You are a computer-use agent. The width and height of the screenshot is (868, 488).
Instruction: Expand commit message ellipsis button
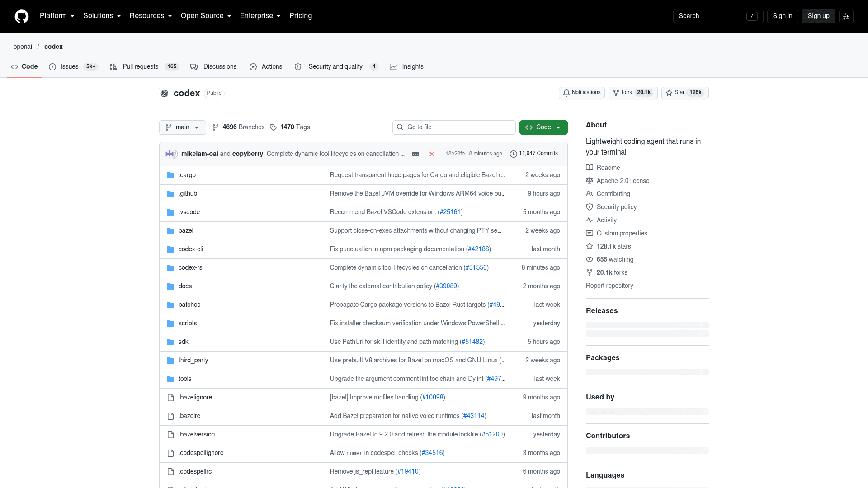pos(415,154)
